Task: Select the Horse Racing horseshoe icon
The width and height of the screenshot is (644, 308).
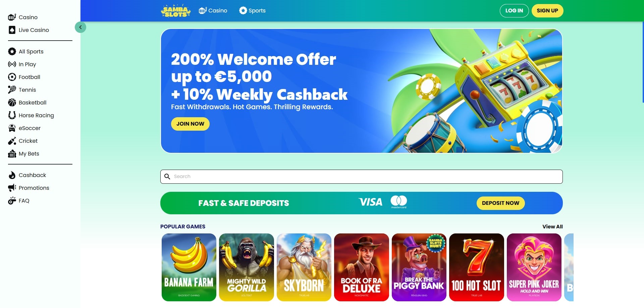Action: pyautogui.click(x=12, y=115)
